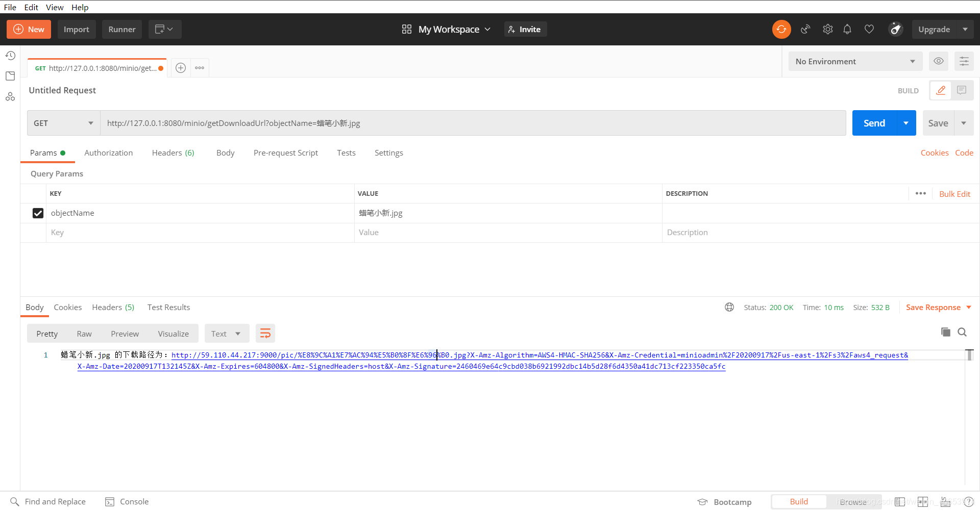Viewport: 980px width, 511px height.
Task: Click the Bulk Edit link
Action: tap(954, 194)
